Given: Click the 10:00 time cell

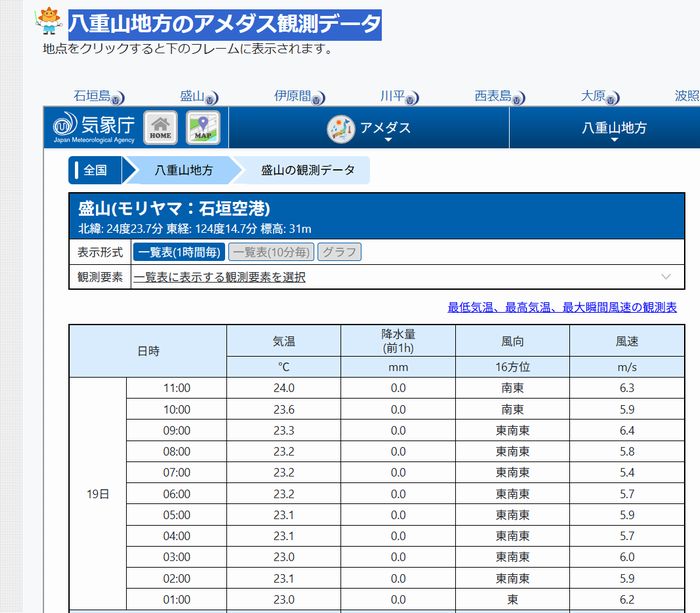Looking at the screenshot, I should point(176,409).
